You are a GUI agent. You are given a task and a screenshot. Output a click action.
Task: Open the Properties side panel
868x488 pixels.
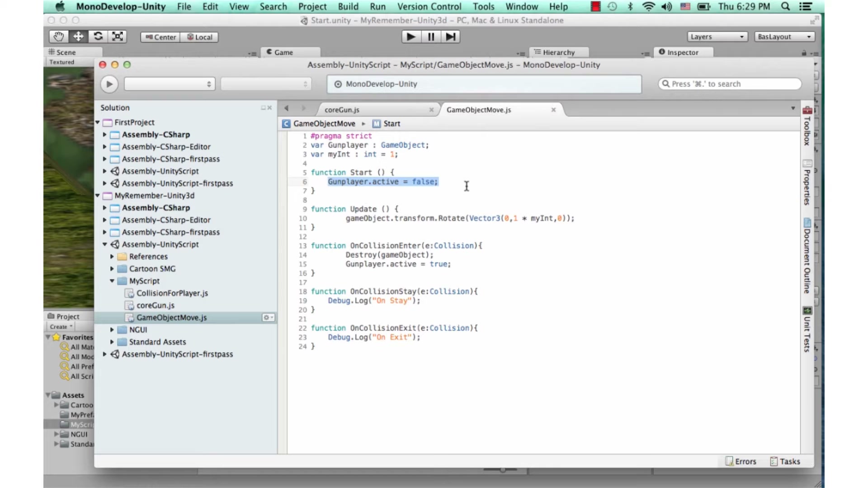[807, 183]
